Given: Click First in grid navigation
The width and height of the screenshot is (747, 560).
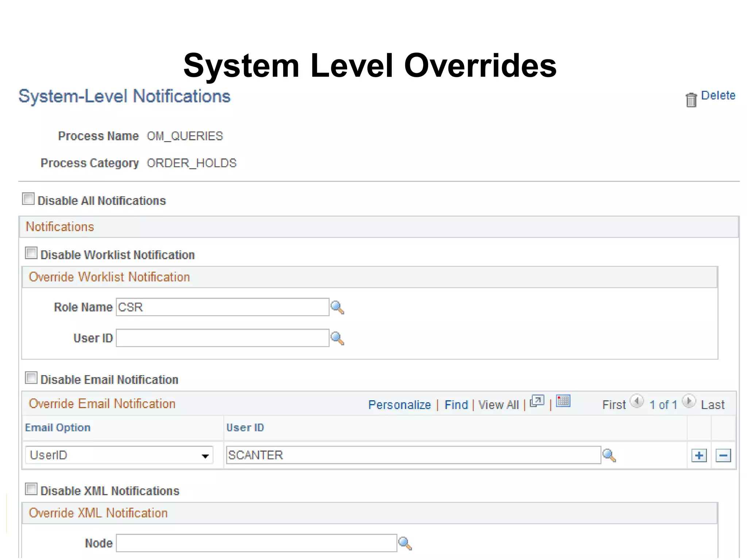Looking at the screenshot, I should pos(614,405).
